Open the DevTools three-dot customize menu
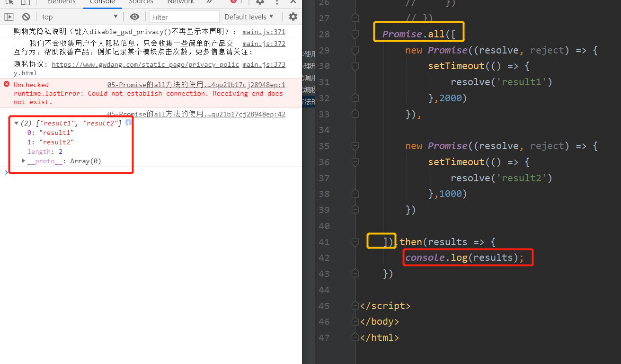The image size is (621, 364). click(277, 2)
